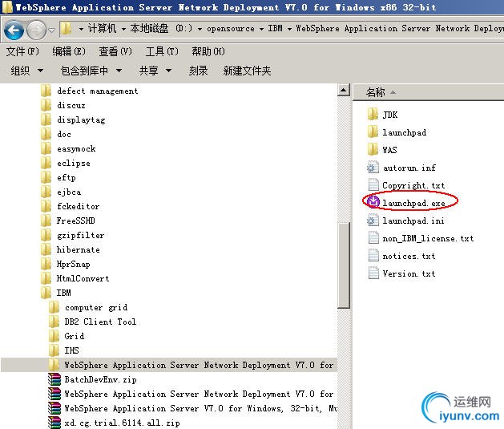504x429 pixels.
Task: Select notices.txt file icon
Action: [373, 256]
